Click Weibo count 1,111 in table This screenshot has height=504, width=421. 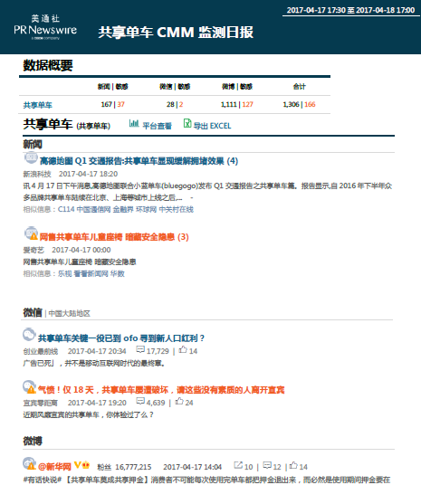(x=229, y=104)
